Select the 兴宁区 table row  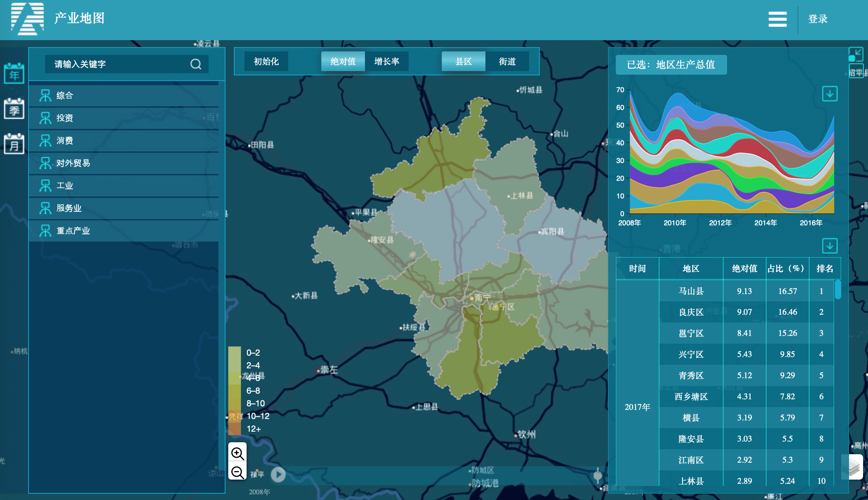(746, 355)
